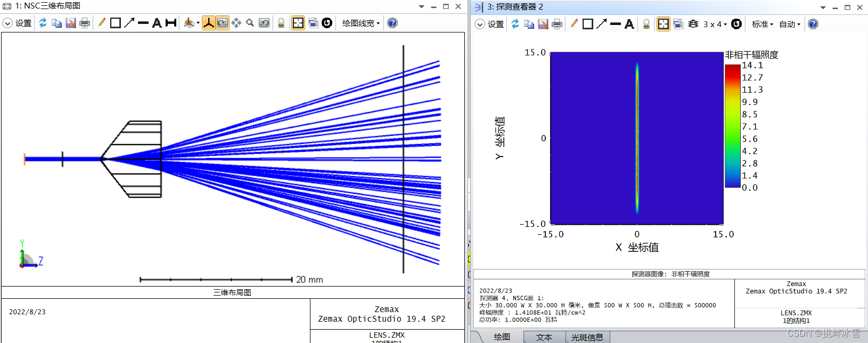Click the 3D lens layout drawing
The width and height of the screenshot is (868, 343).
click(233, 159)
